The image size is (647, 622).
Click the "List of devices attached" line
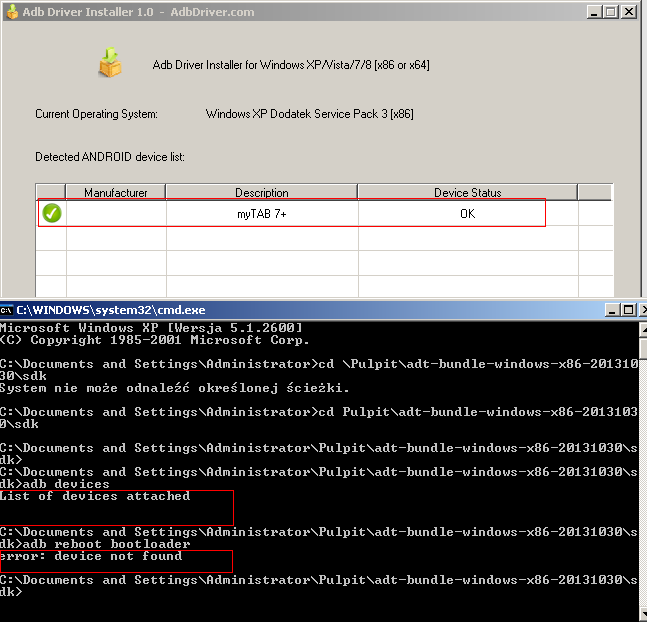click(x=95, y=496)
